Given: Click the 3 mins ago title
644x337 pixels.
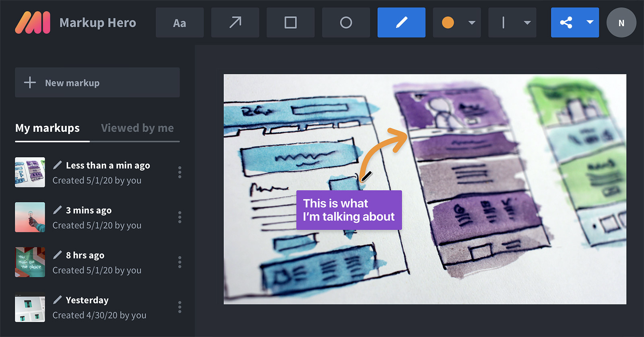Looking at the screenshot, I should pyautogui.click(x=89, y=210).
